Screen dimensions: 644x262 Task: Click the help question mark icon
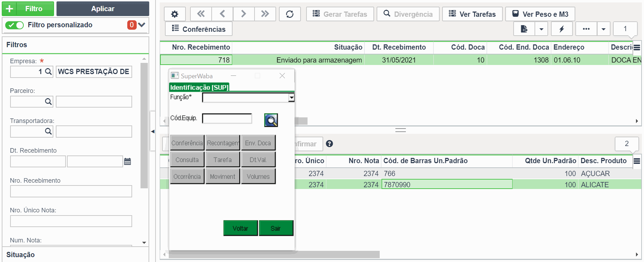[329, 144]
